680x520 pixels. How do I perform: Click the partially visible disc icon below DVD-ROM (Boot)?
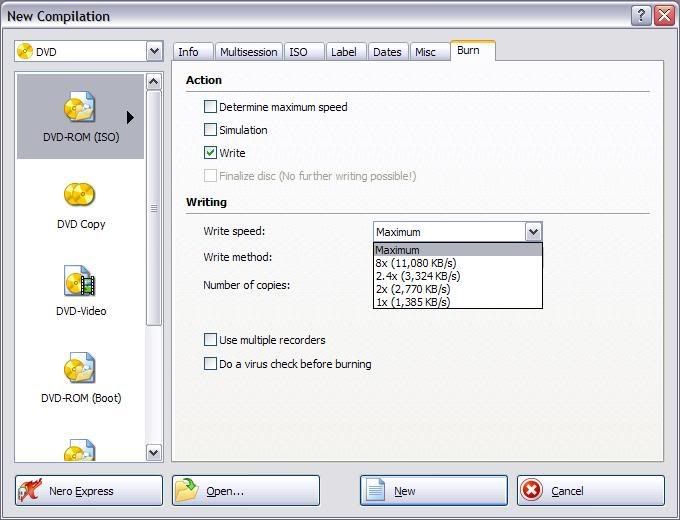click(x=79, y=450)
